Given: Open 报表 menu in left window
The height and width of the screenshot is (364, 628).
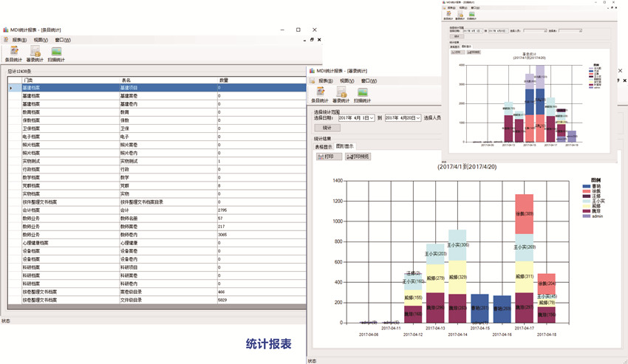Looking at the screenshot, I should point(19,40).
